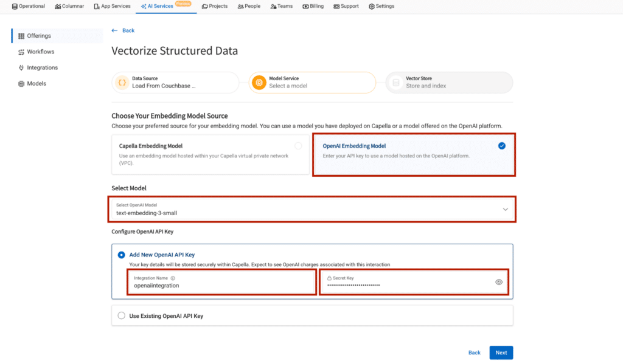Click the Secret Key lock icon
Screen dimensions: 623x364
pos(329,278)
